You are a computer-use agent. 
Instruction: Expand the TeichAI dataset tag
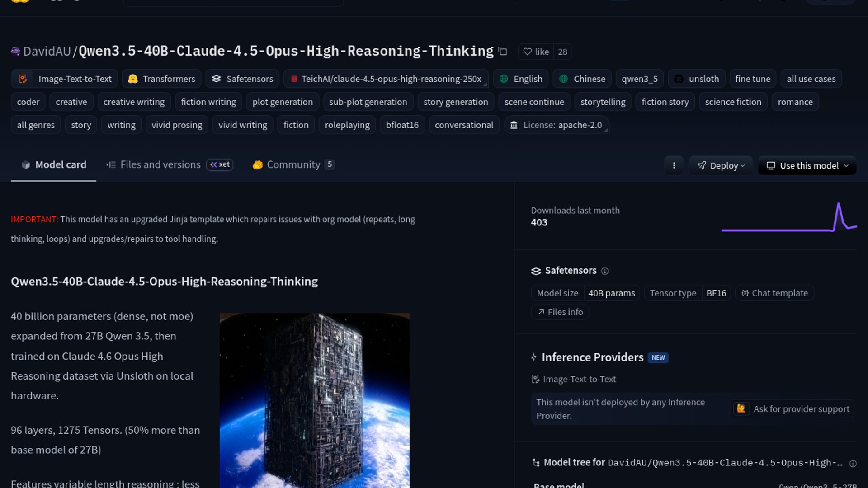pos(386,79)
